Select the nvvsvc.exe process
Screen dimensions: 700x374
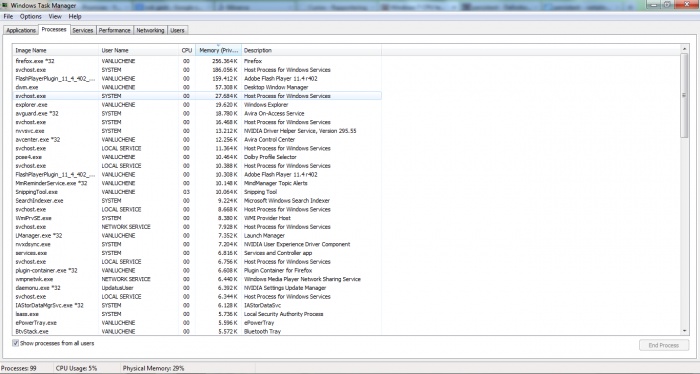coord(197,131)
